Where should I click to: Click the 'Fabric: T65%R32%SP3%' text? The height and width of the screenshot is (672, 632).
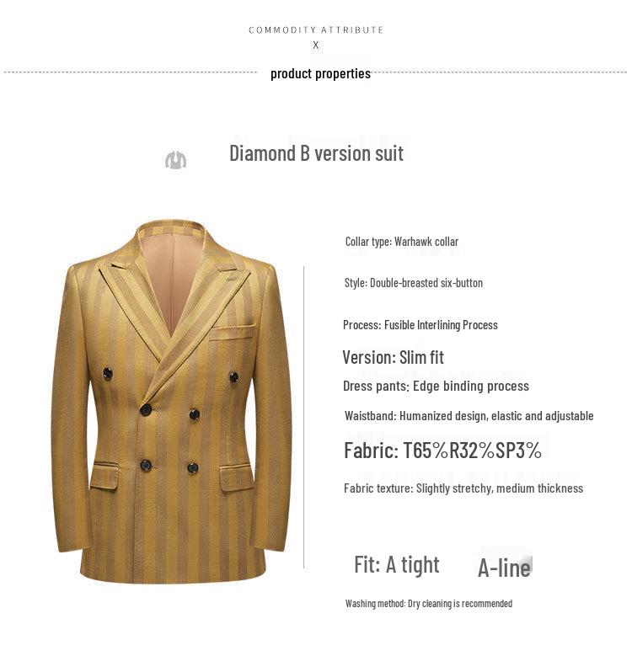click(443, 451)
